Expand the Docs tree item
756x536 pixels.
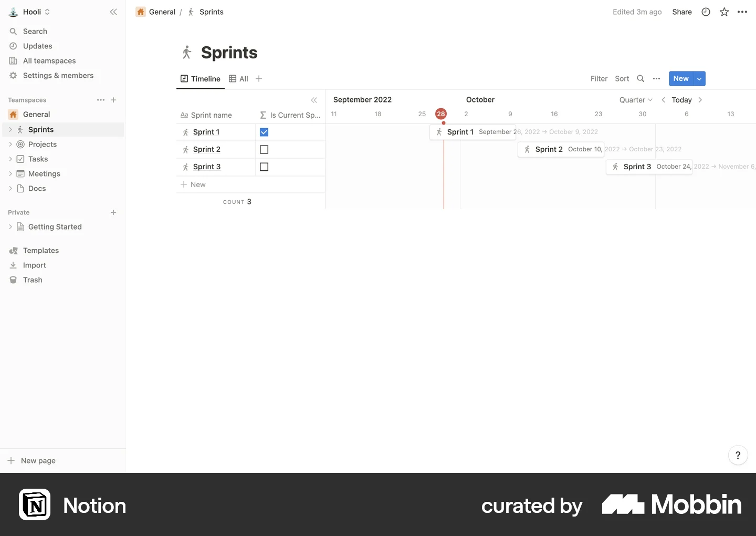click(10, 188)
